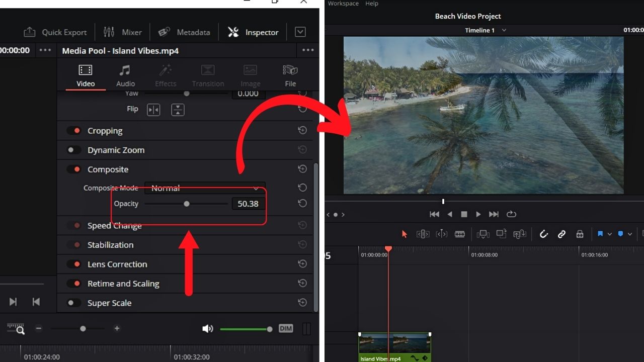644x362 pixels.
Task: Reset the Opacity setting with its reset arrow
Action: (x=302, y=203)
